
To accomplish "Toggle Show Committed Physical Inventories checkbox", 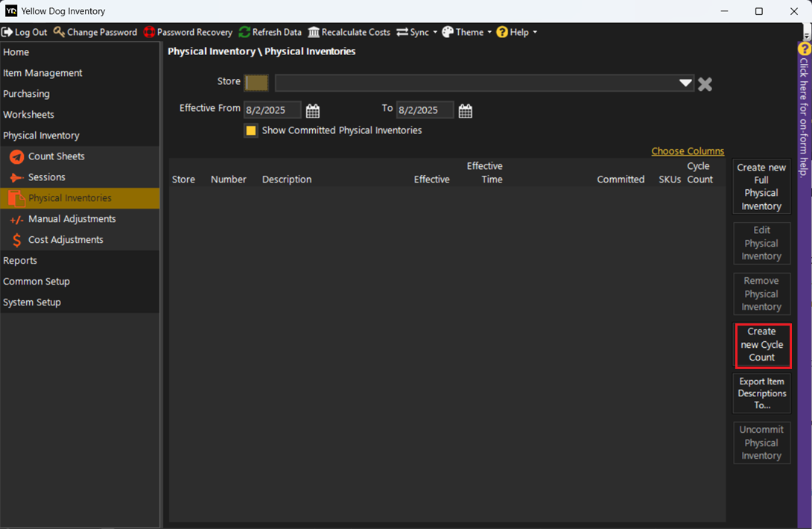I will 250,130.
